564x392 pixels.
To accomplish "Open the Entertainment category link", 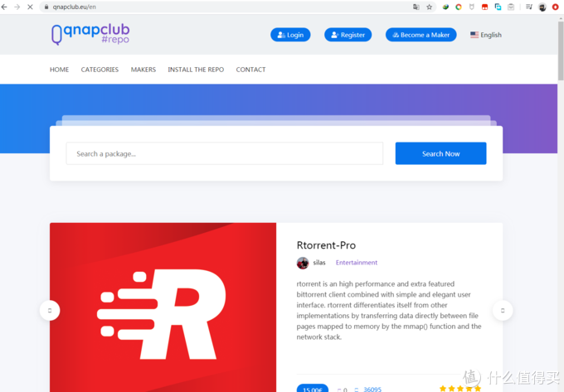I will click(357, 263).
